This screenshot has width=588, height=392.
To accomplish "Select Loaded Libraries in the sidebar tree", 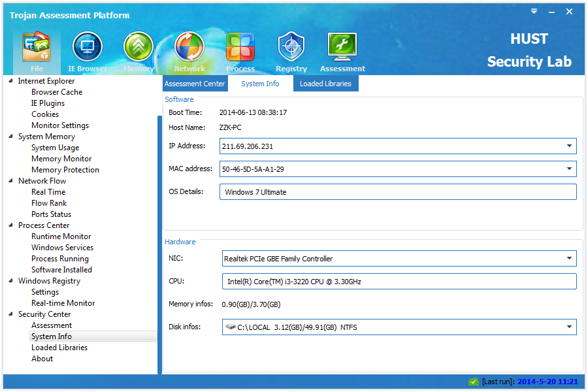I will (59, 348).
